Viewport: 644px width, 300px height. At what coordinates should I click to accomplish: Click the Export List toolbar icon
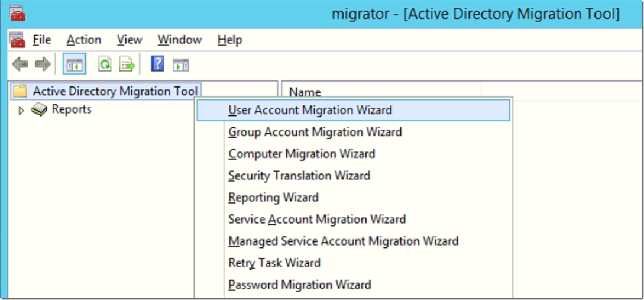tap(127, 64)
